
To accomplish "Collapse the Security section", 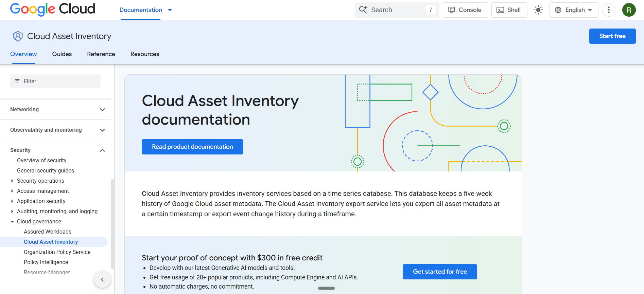I will point(102,150).
